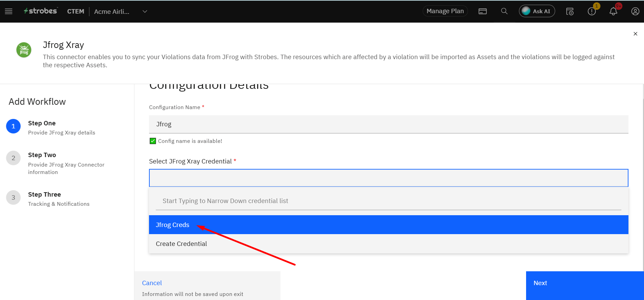Click the step 3 number circle
Screen dimensions: 644x300
pyautogui.click(x=14, y=198)
